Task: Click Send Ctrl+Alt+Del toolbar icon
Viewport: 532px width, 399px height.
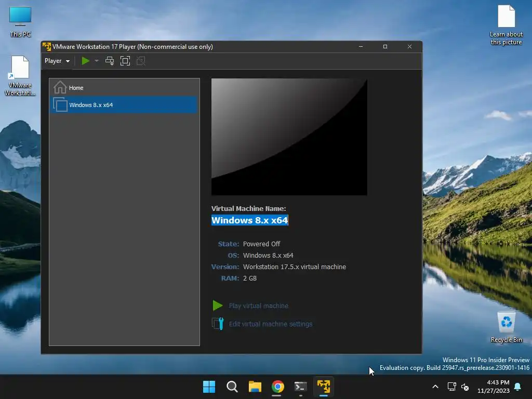Action: click(110, 61)
